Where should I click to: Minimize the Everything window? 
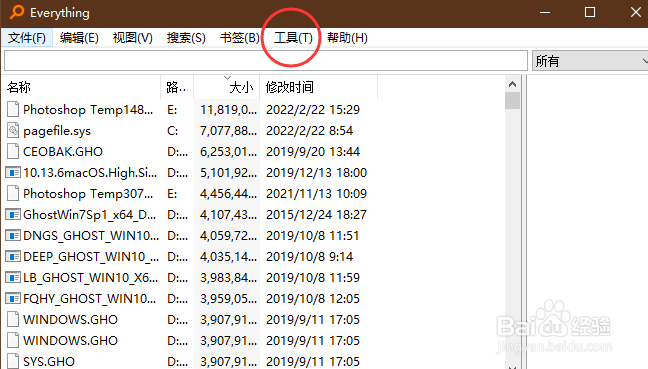(x=545, y=12)
